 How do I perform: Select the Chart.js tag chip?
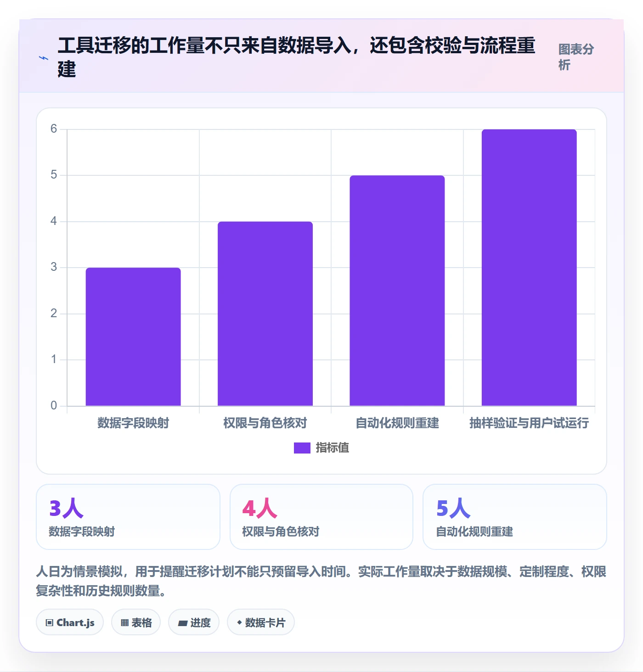70,622
